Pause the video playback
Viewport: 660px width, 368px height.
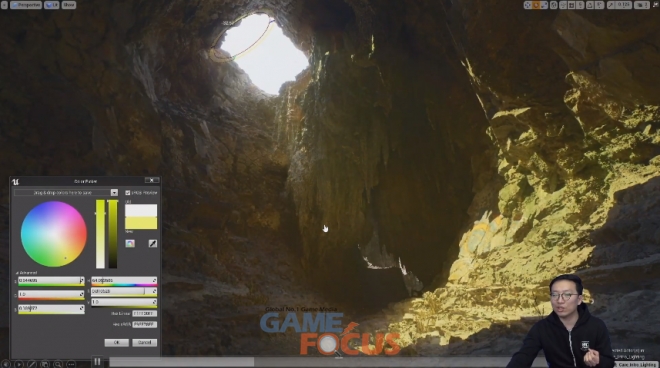click(97, 361)
